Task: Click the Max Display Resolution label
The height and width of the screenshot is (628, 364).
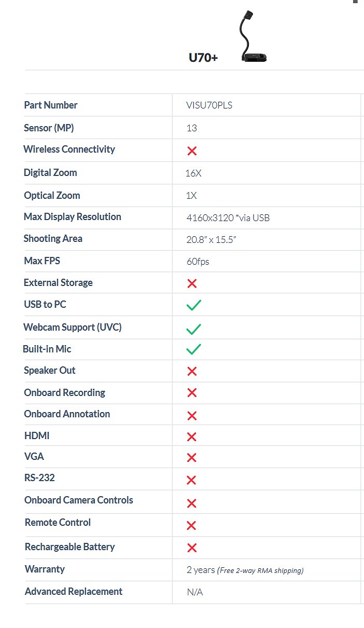Action: (x=73, y=217)
